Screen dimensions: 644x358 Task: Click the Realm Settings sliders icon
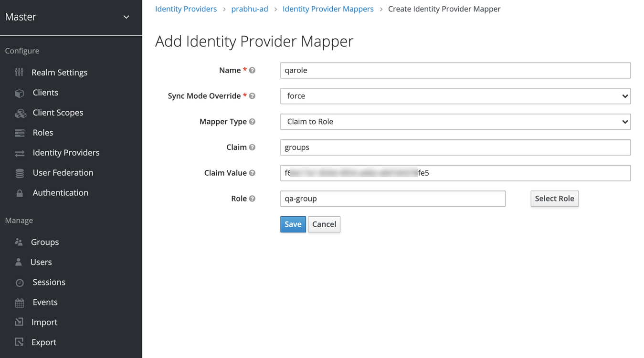click(19, 73)
